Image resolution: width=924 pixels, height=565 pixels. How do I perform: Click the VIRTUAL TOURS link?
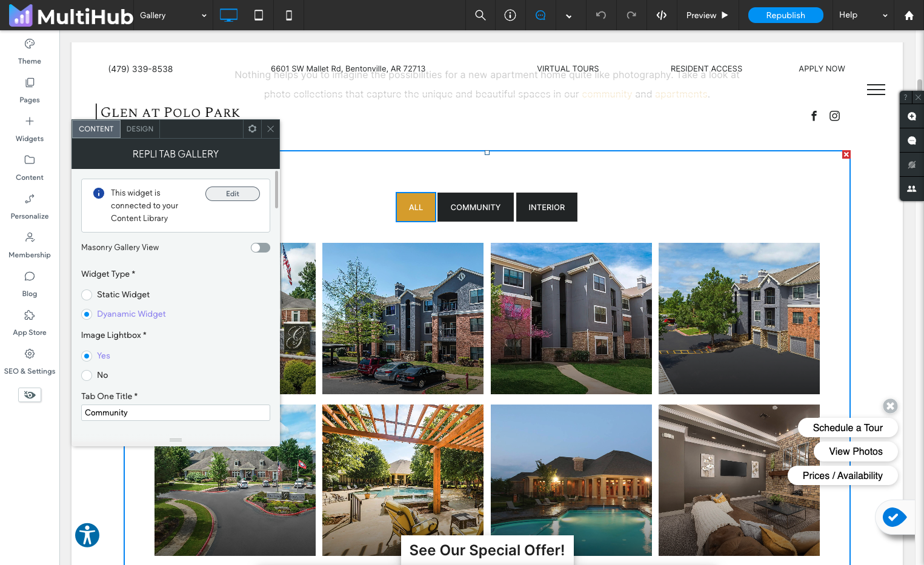568,69
